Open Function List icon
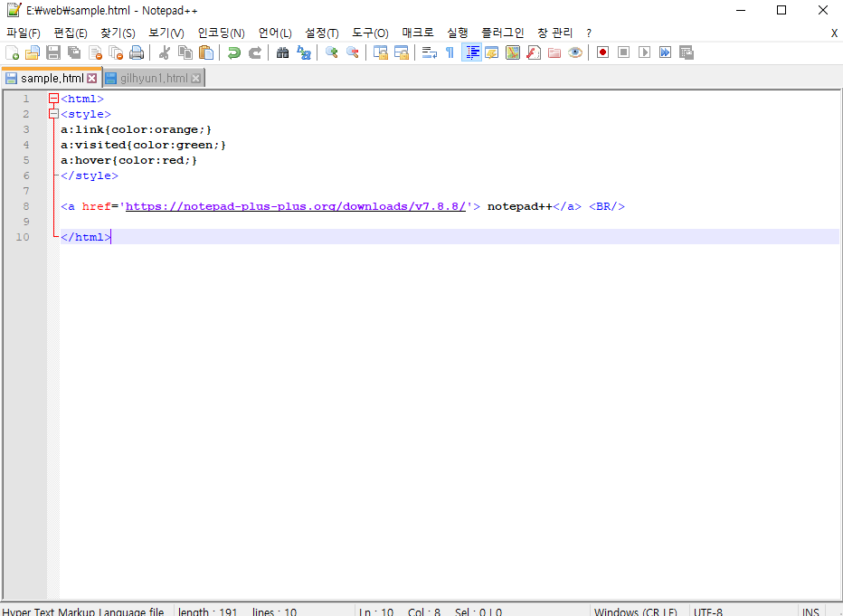 (x=534, y=52)
